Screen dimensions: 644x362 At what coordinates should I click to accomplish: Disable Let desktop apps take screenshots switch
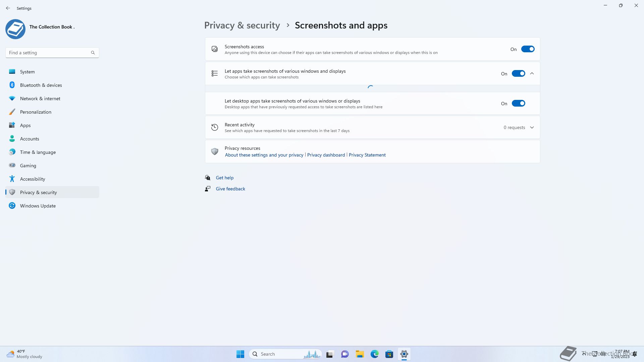pyautogui.click(x=518, y=104)
